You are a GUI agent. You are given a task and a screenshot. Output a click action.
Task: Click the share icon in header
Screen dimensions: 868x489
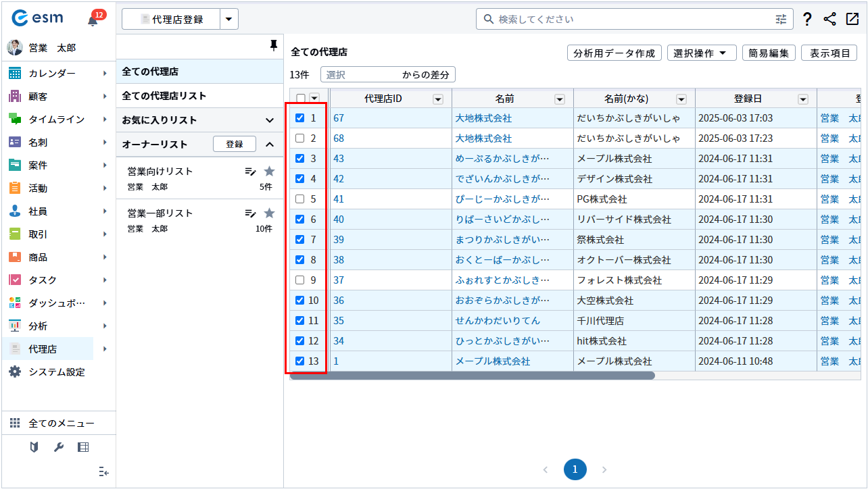[830, 19]
